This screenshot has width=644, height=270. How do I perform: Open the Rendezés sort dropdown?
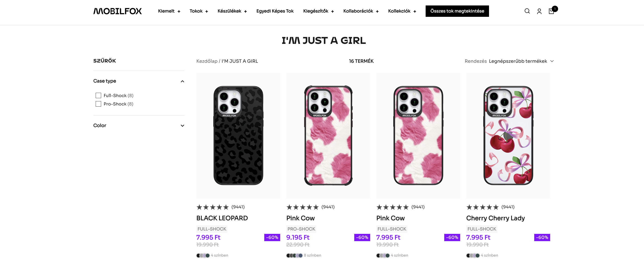click(x=521, y=61)
